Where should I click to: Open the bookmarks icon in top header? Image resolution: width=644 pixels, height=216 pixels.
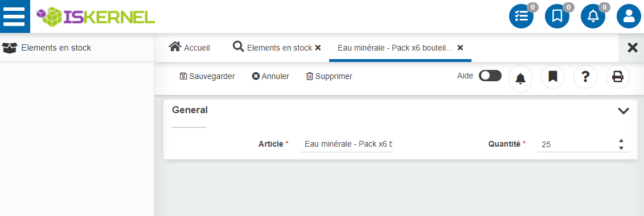(x=557, y=16)
